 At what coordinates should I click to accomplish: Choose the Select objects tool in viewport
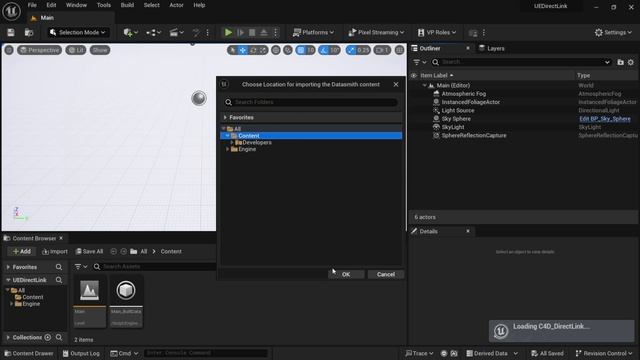click(x=233, y=50)
